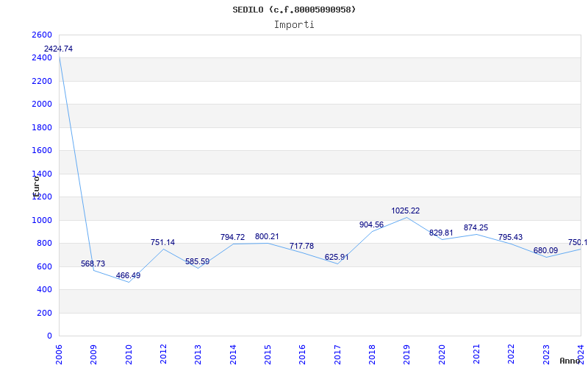Click the 1600 y-axis value
The height and width of the screenshot is (368, 588).
(42, 151)
